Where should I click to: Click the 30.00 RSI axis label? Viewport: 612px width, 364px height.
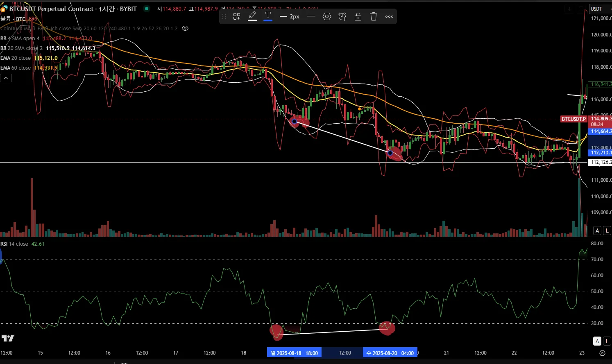597,323
